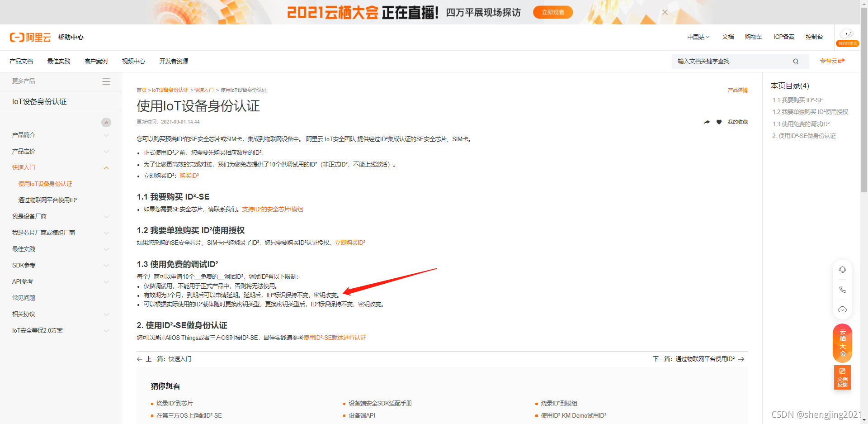The width and height of the screenshot is (868, 424).
Task: Open the 云栖大会 floating badge
Action: tap(842, 343)
